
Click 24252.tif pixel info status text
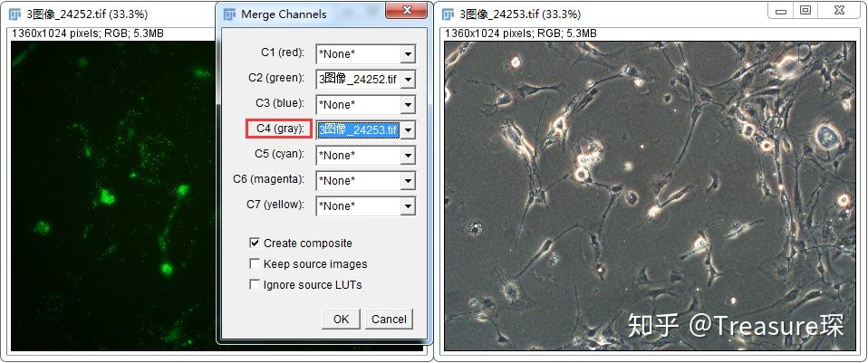click(87, 33)
